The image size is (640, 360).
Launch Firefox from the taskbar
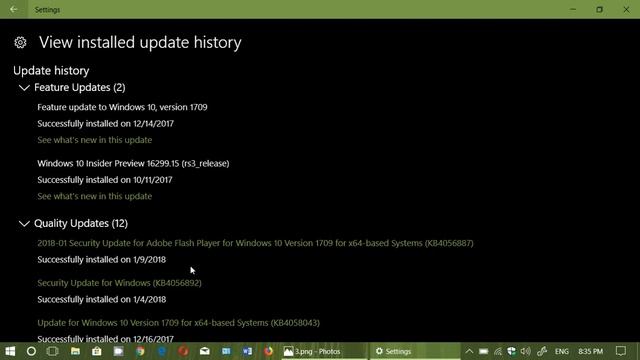click(269, 351)
